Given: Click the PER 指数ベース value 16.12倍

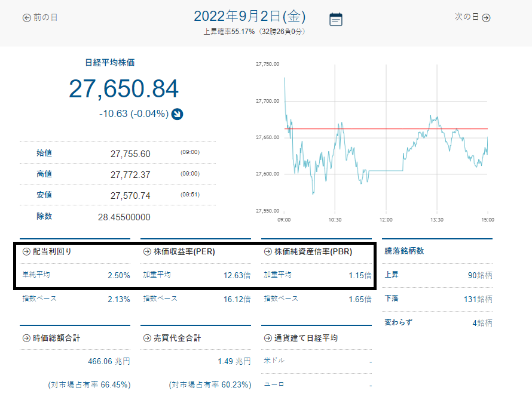Looking at the screenshot, I should tap(237, 299).
